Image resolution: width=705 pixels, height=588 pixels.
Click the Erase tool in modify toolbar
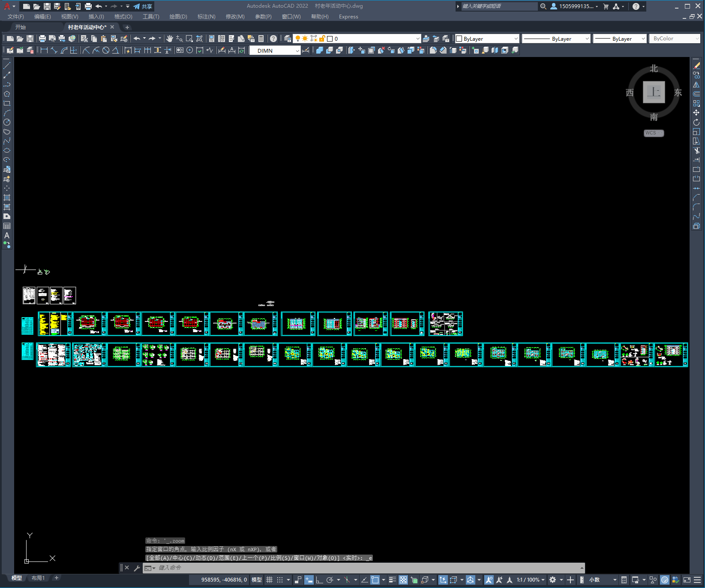[x=696, y=66]
